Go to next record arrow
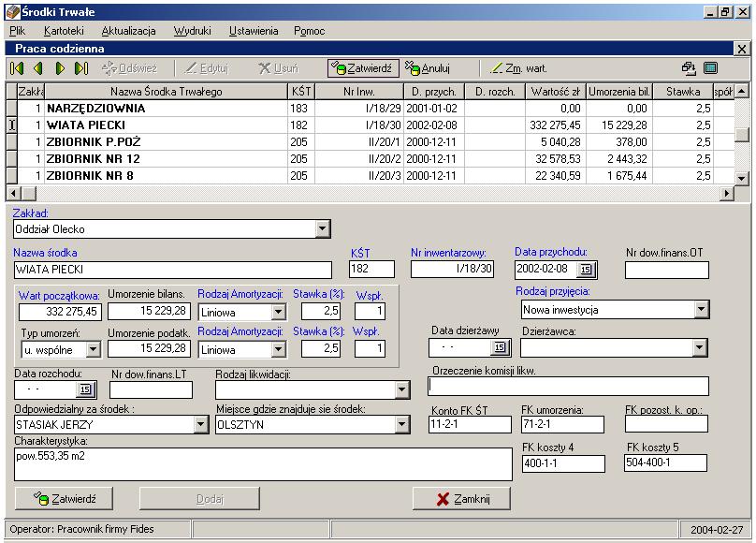This screenshot has width=756, height=543. 60,68
